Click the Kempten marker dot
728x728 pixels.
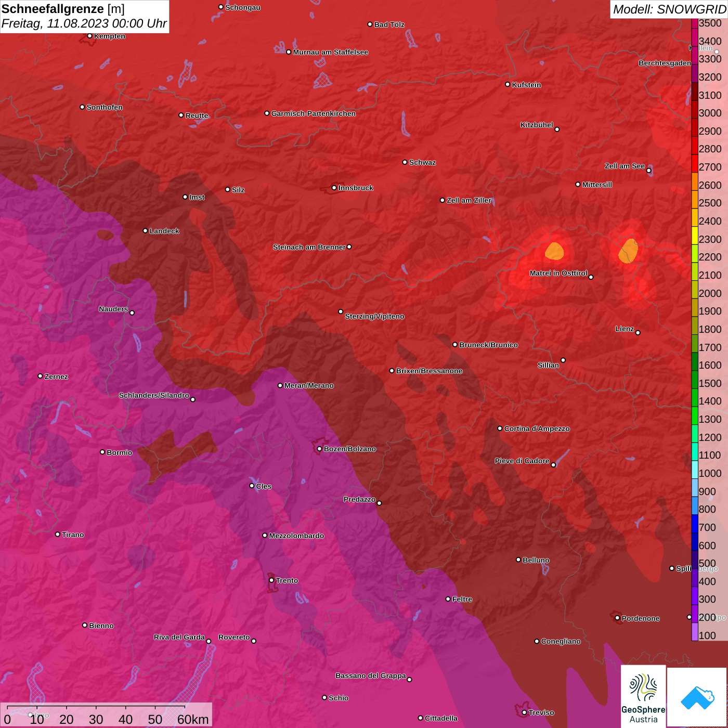[89, 36]
